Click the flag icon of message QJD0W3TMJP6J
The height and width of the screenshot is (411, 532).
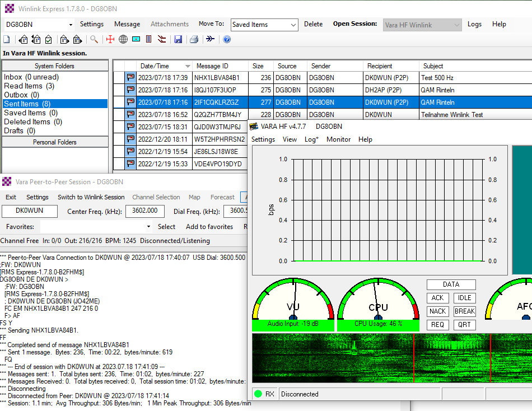(130, 127)
